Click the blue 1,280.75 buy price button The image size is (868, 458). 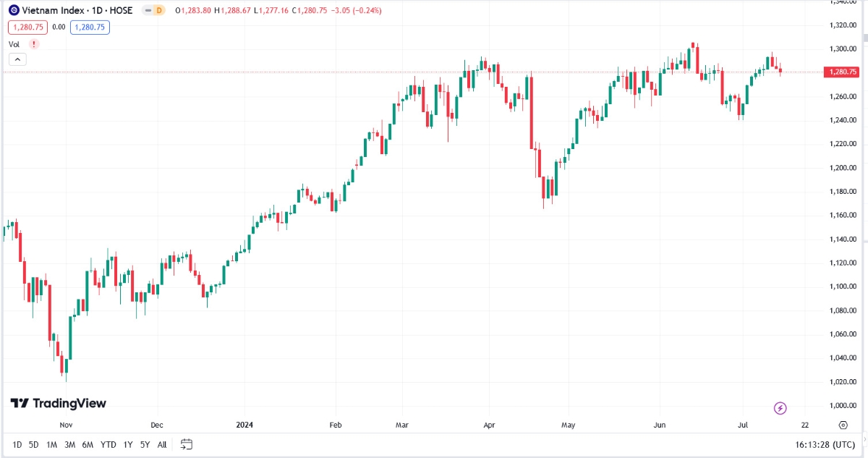click(90, 27)
